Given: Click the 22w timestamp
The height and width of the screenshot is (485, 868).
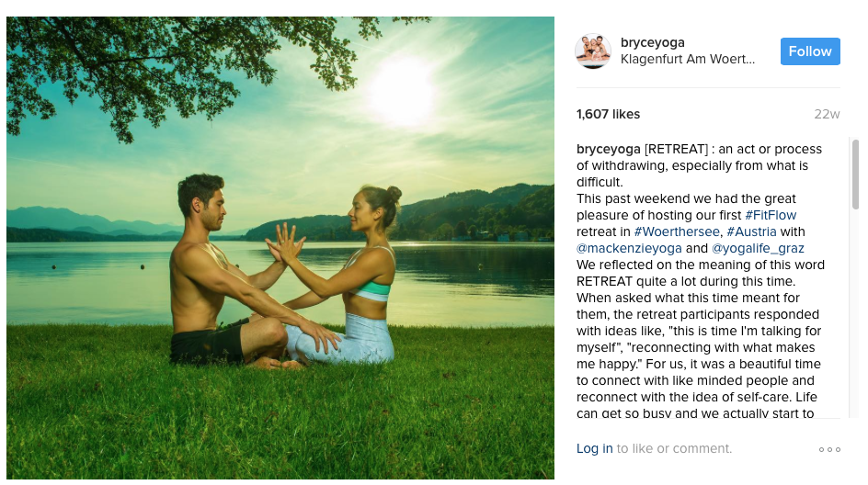Looking at the screenshot, I should 827,114.
